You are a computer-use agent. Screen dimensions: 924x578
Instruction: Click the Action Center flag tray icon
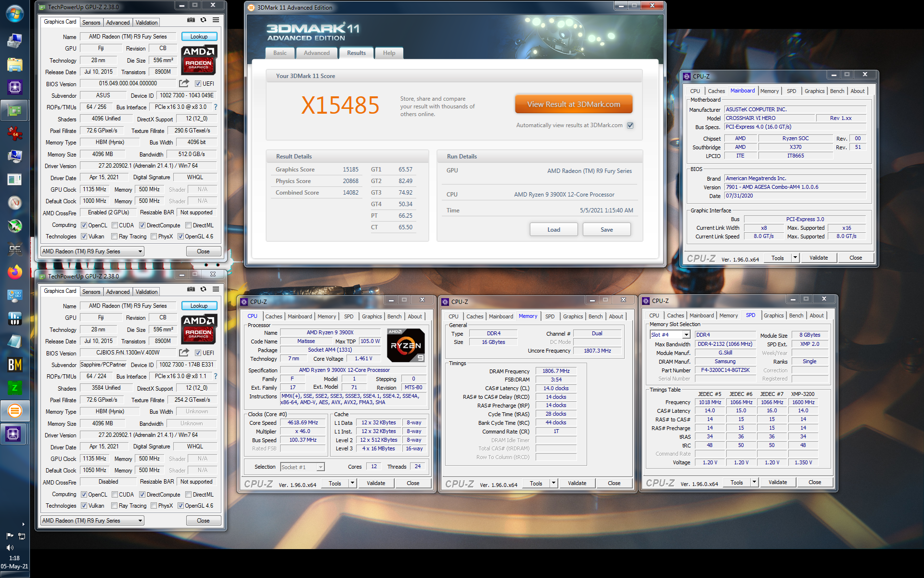(x=10, y=536)
